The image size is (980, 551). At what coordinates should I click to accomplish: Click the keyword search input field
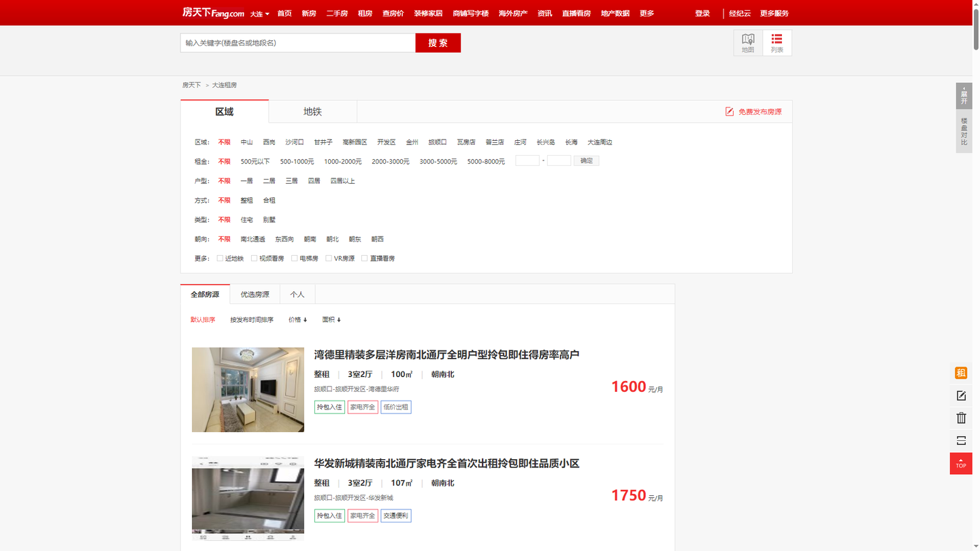[298, 43]
